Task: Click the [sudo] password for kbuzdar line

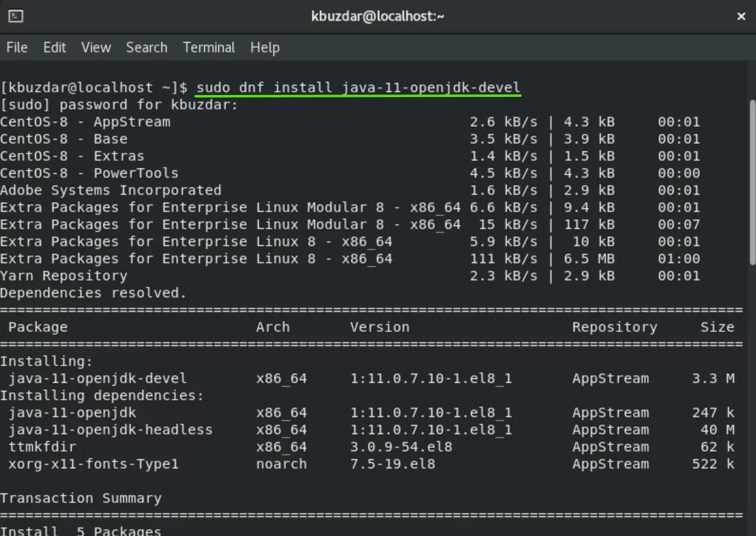Action: click(x=119, y=105)
